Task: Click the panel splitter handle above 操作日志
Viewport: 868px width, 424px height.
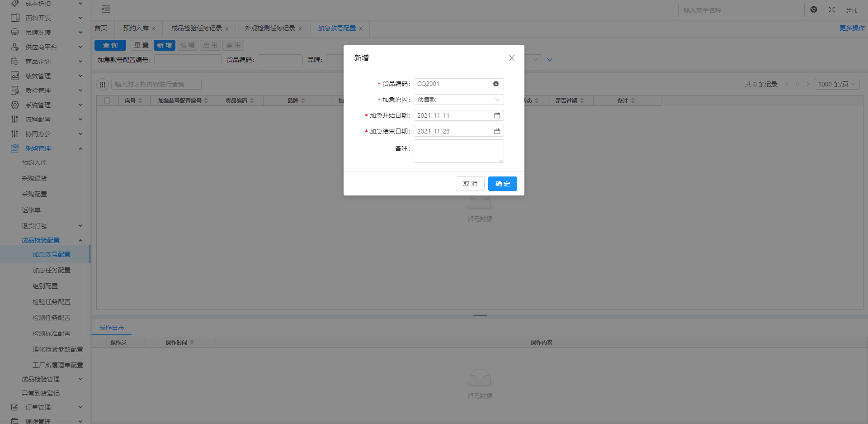Action: 480,316
